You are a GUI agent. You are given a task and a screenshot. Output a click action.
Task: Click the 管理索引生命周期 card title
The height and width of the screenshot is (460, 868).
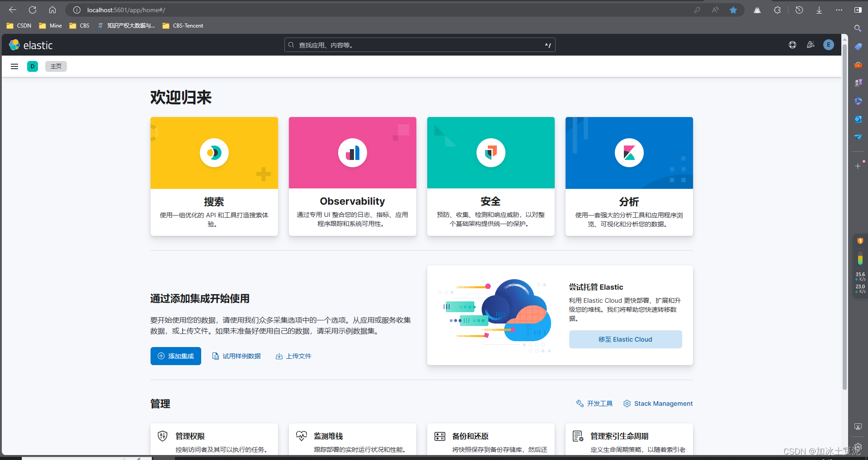coord(619,436)
